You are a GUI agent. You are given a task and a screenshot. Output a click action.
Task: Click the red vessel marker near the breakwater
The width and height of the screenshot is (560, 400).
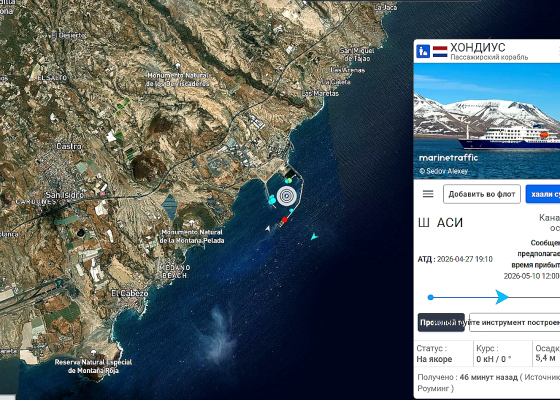285,220
